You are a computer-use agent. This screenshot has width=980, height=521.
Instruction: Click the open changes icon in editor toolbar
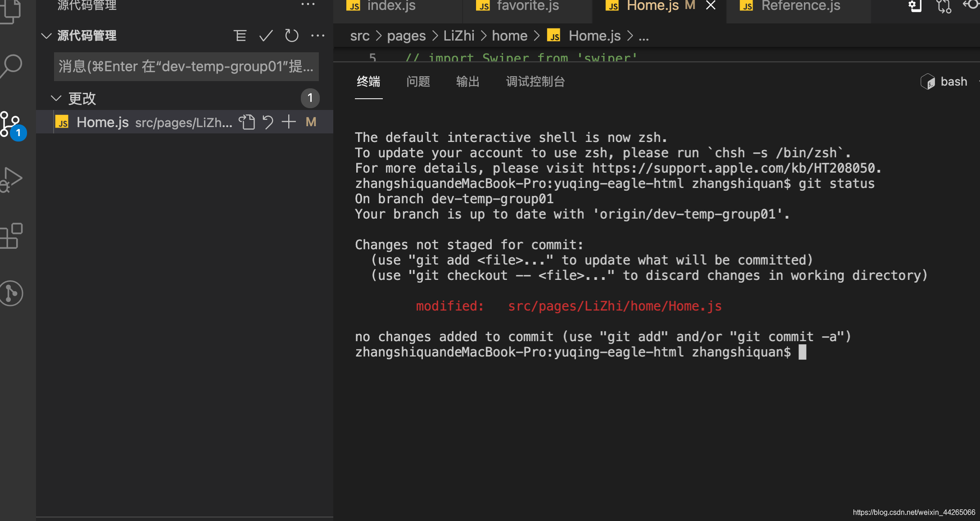coord(915,6)
